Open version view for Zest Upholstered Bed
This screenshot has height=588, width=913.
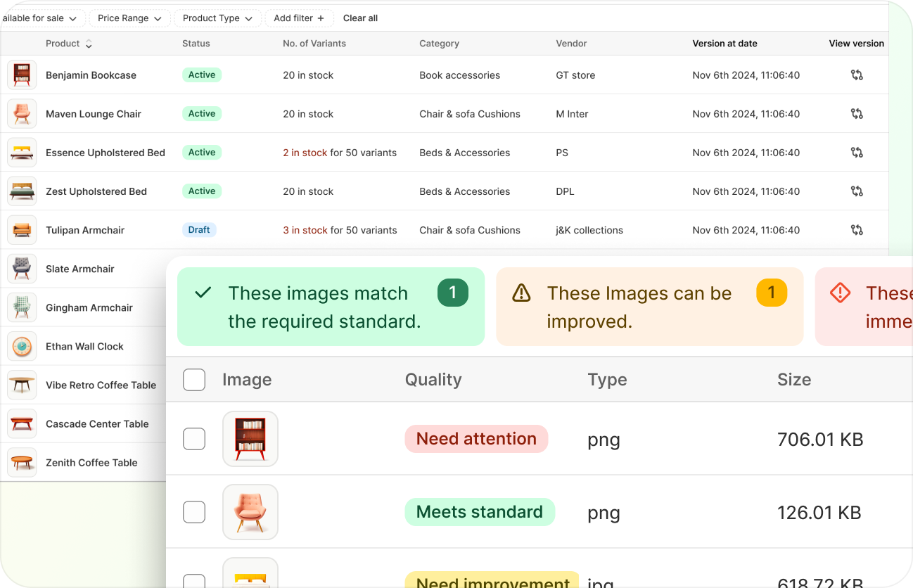856,191
